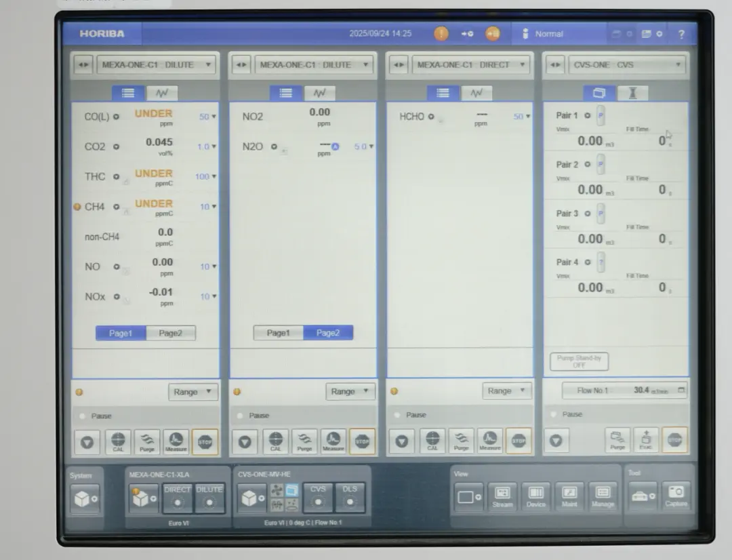Click NOx reading -0.01

coord(161,292)
